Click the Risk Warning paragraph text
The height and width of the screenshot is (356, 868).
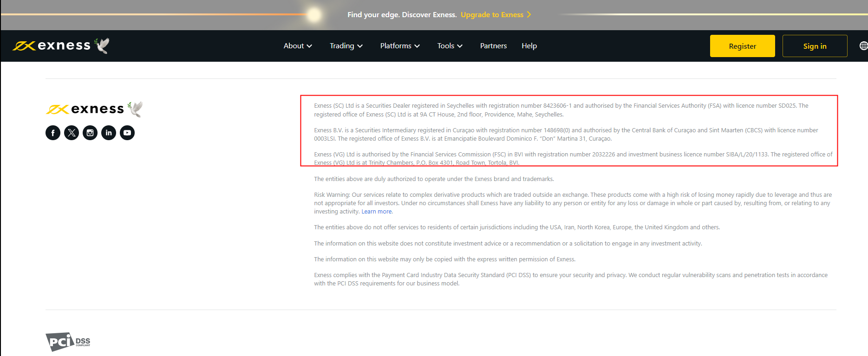click(x=573, y=203)
